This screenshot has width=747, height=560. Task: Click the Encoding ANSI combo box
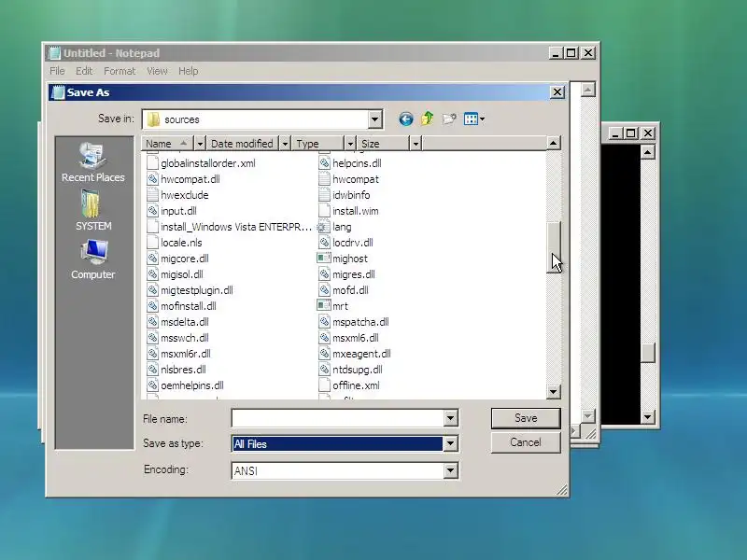[x=345, y=470]
